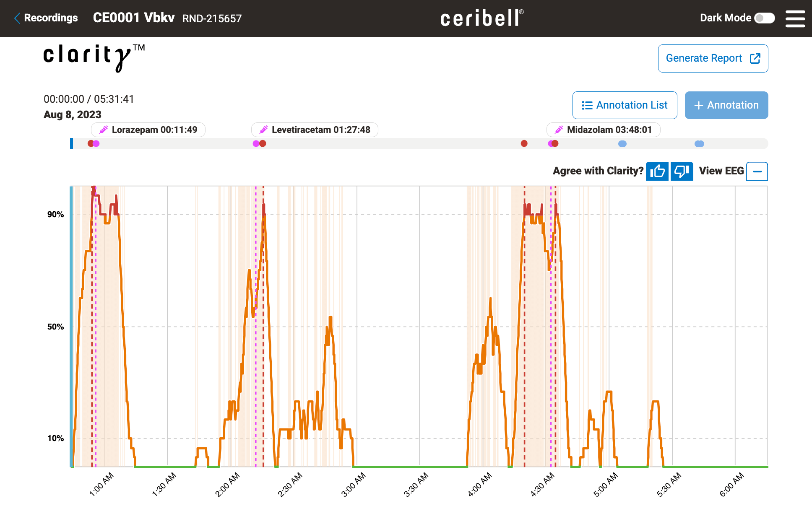Click the 3:00 AM axis label

coord(353,485)
